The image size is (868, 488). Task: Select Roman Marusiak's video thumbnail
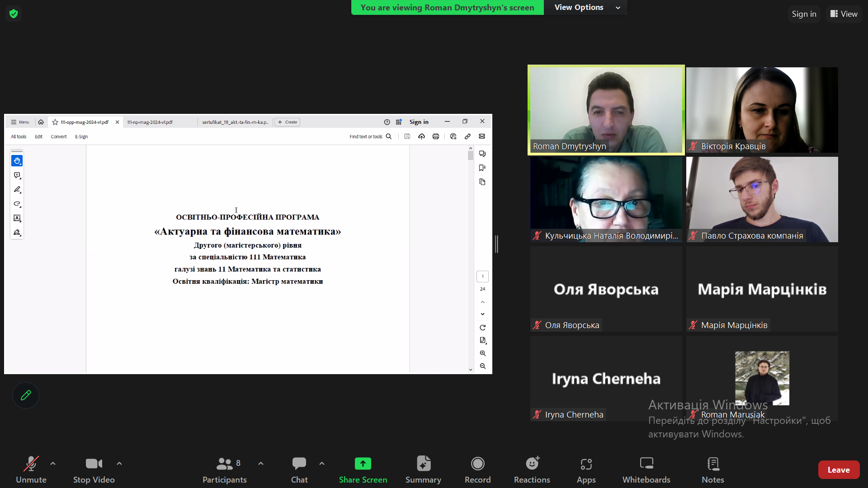(x=762, y=378)
